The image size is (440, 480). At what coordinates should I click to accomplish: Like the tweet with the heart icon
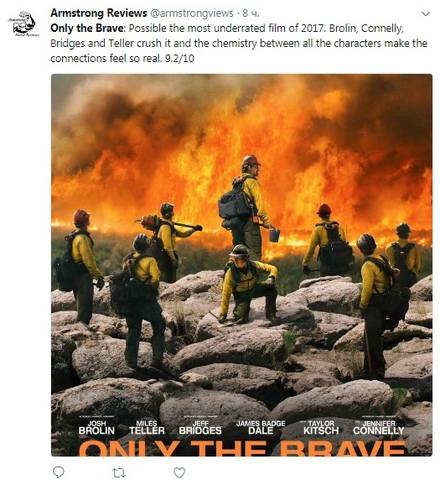coord(180,472)
